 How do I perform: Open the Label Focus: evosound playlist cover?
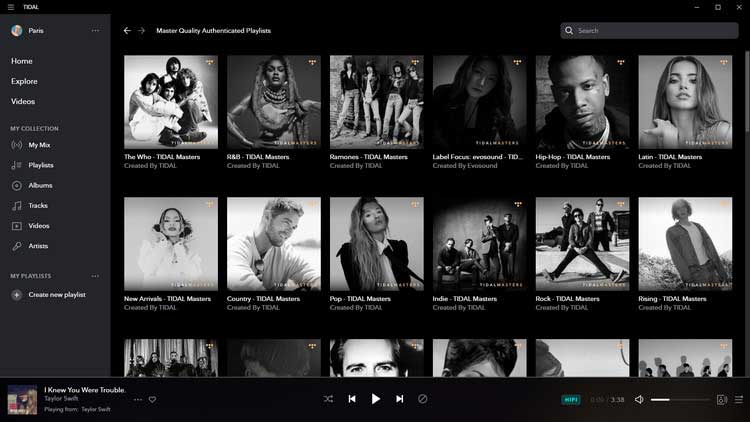479,102
